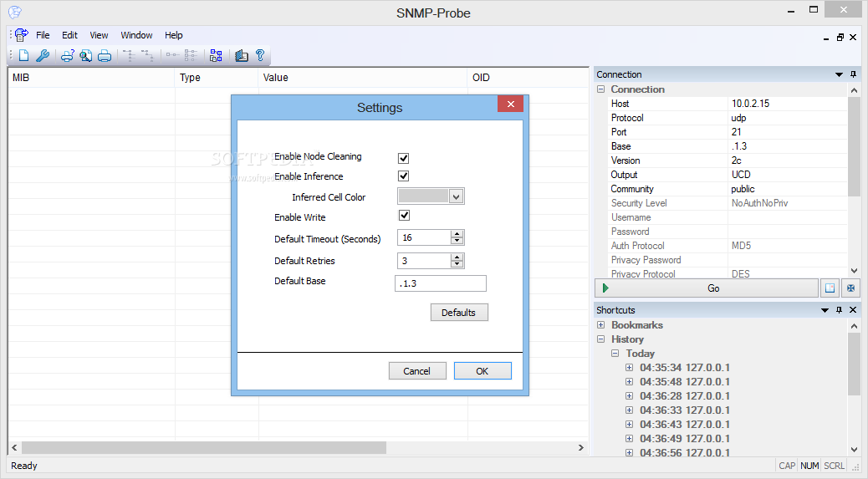Close the Shortcuts panel
This screenshot has height=479, width=868.
tap(853, 310)
